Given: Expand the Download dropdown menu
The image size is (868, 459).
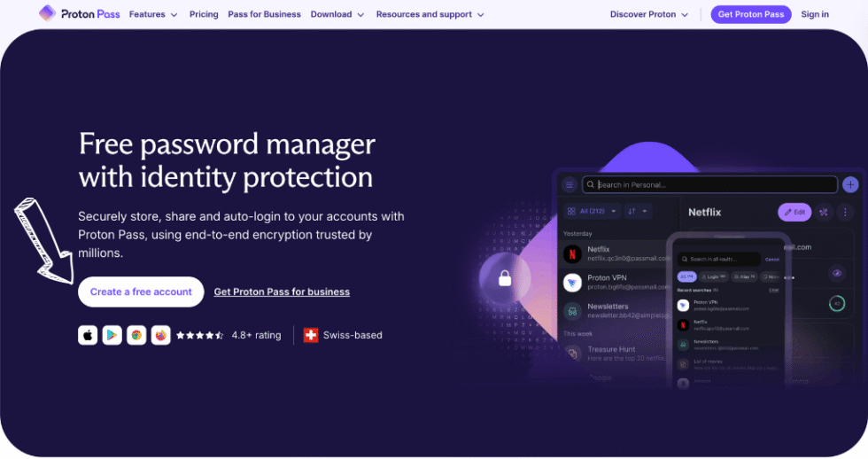Looking at the screenshot, I should [337, 14].
